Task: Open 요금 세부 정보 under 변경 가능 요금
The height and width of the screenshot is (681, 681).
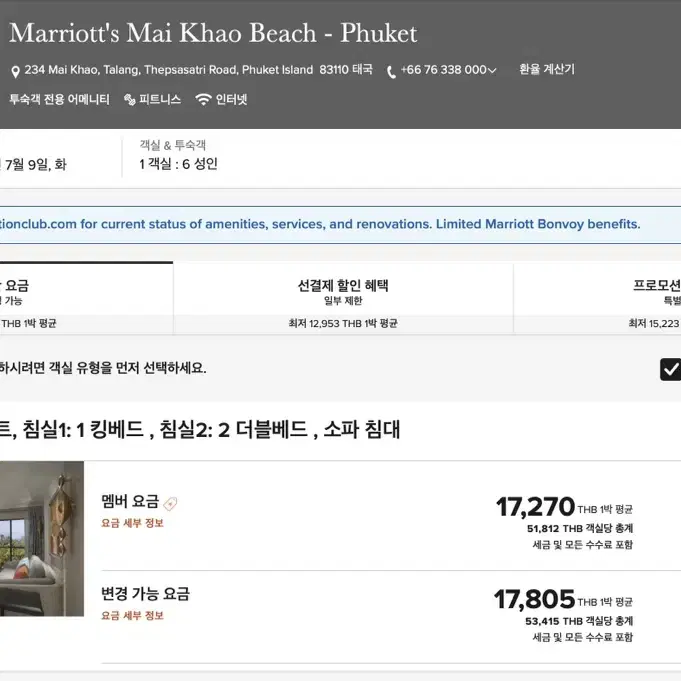Action: coord(132,615)
